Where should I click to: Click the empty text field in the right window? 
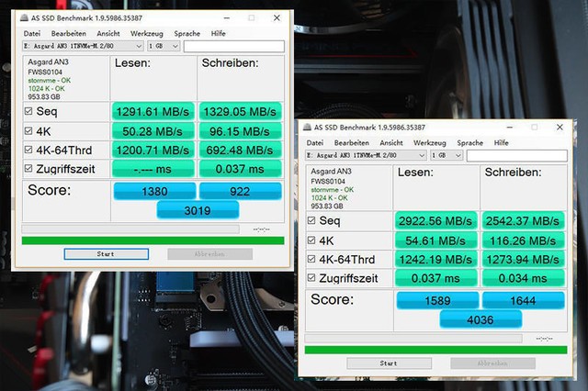pyautogui.click(x=516, y=155)
